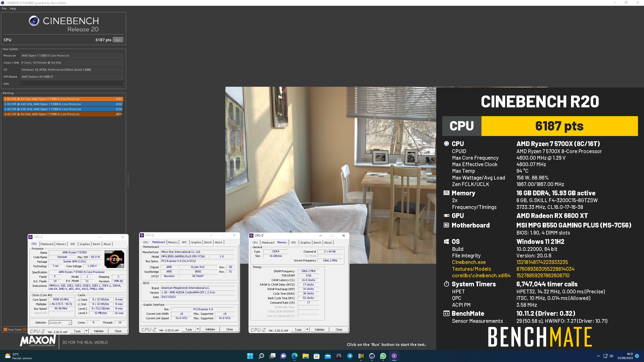Open Telegram from the taskbar
This screenshot has height=362, width=644.
pyautogui.click(x=350, y=356)
